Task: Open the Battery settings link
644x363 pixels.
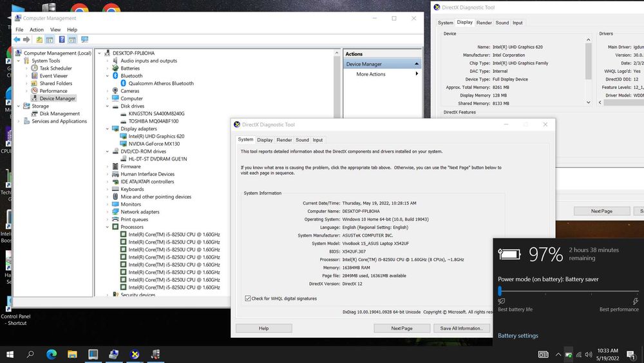Action: [518, 336]
